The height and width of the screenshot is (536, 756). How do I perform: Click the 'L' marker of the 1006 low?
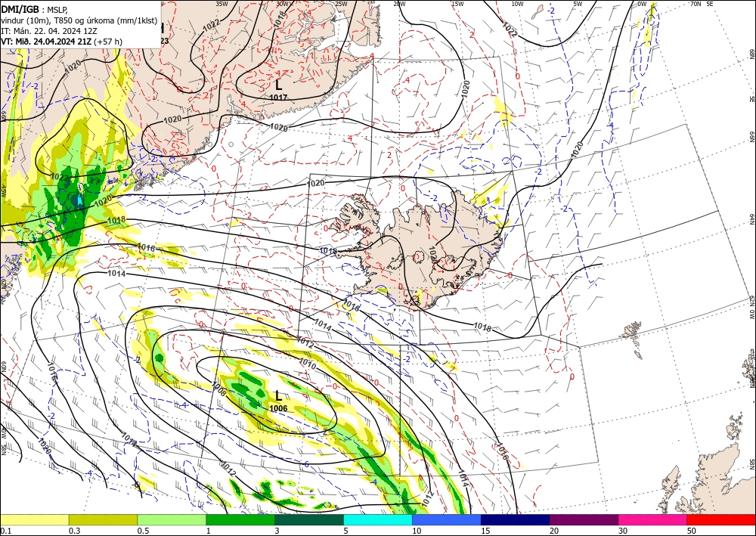pyautogui.click(x=278, y=395)
